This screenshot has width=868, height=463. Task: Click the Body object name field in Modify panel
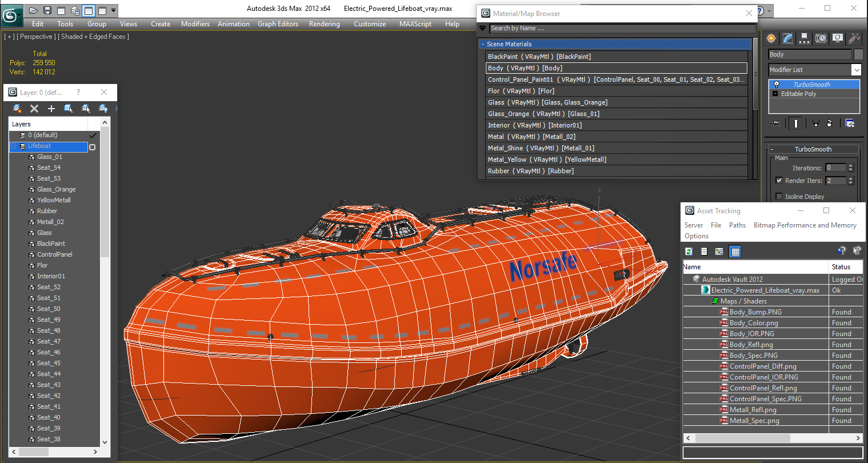tap(810, 54)
